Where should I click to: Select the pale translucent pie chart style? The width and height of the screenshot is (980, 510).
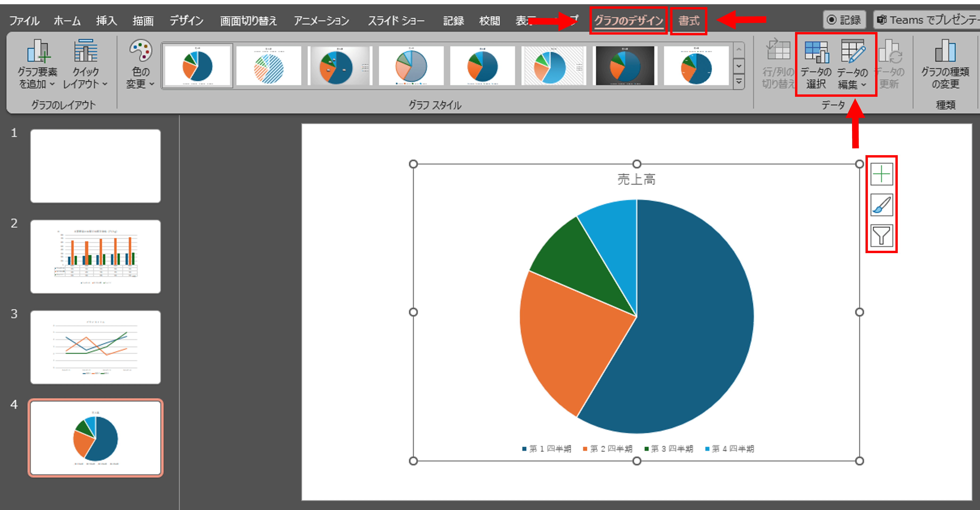(x=411, y=66)
